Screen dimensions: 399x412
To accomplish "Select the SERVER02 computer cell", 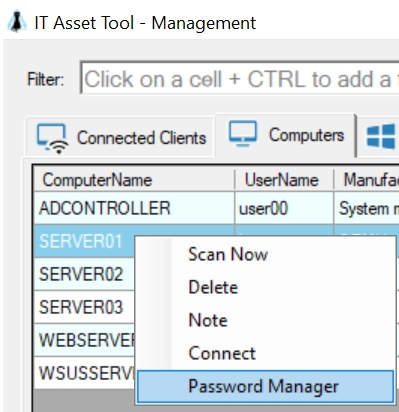I will pyautogui.click(x=84, y=274).
